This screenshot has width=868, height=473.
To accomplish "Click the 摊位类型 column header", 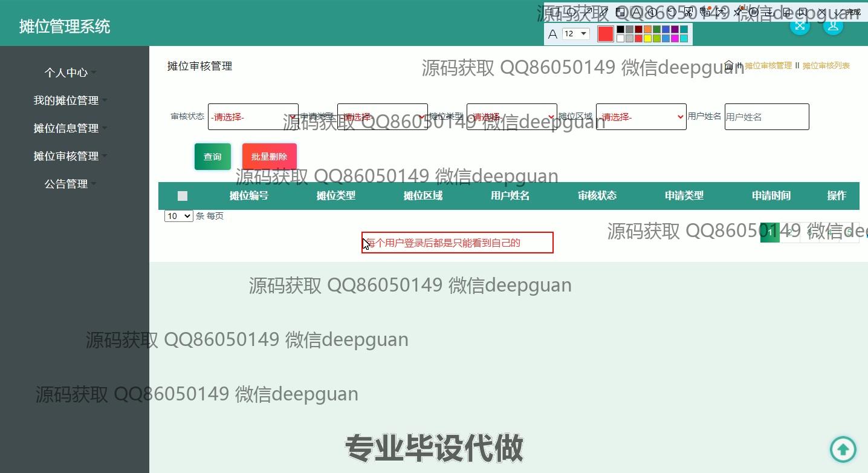I will 336,195.
